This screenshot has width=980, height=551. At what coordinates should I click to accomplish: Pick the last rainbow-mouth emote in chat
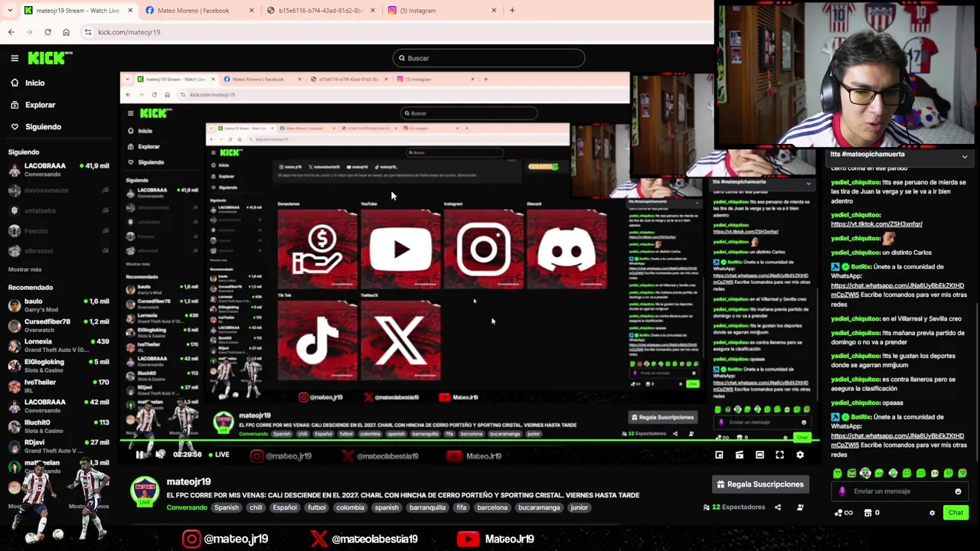click(962, 473)
